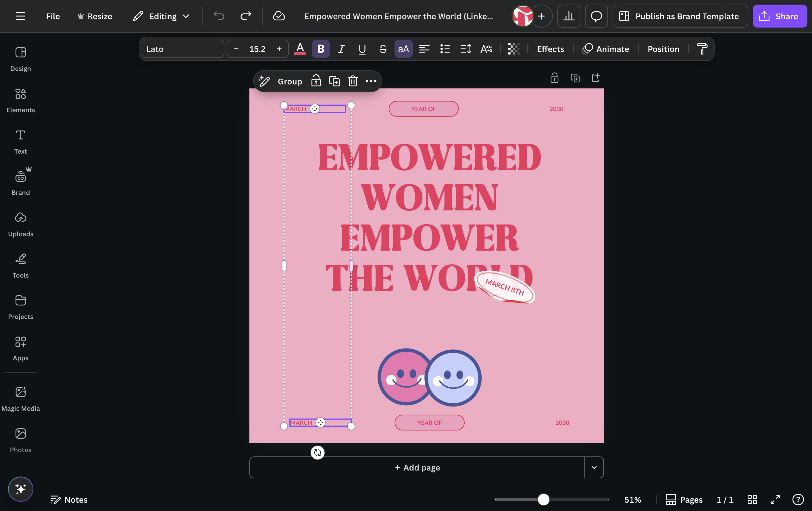
Task: Click the Animate button
Action: [x=606, y=49]
